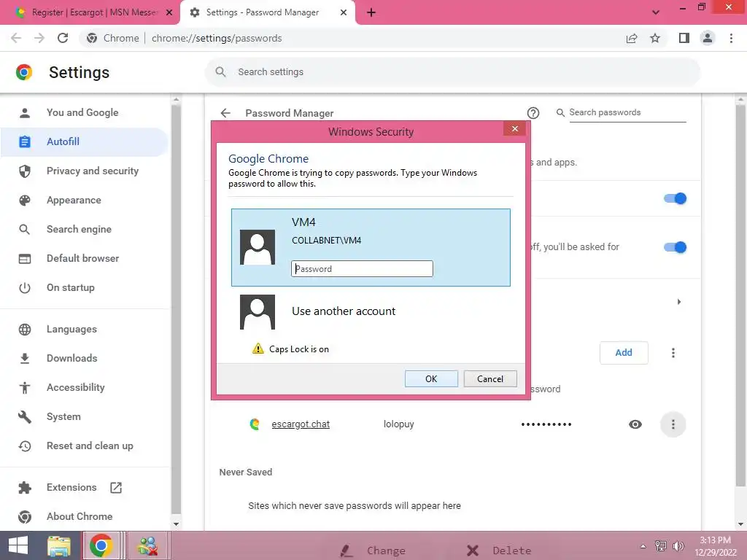Screen dimensions: 747x560
Task: Click the Add password button
Action: click(x=624, y=353)
